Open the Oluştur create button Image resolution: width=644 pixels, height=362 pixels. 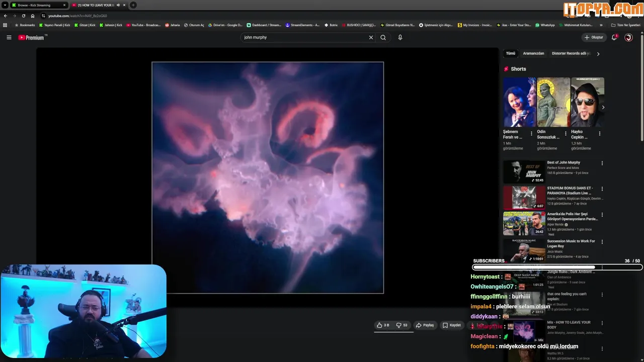coord(594,37)
